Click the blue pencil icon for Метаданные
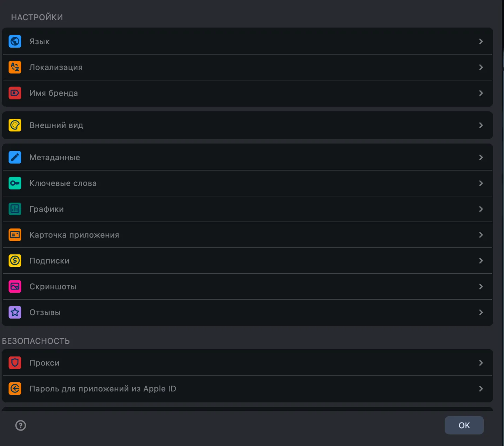 pos(15,158)
